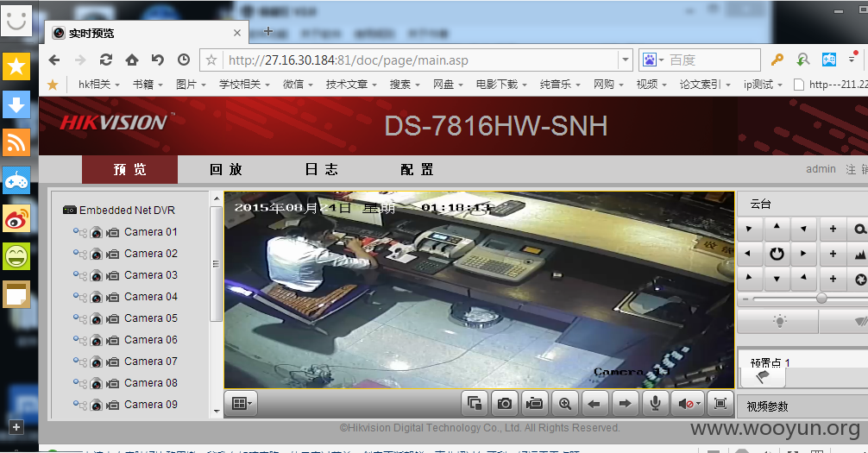The image size is (868, 453).
Task: Adjust PTZ speed slider handle
Action: [x=821, y=299]
